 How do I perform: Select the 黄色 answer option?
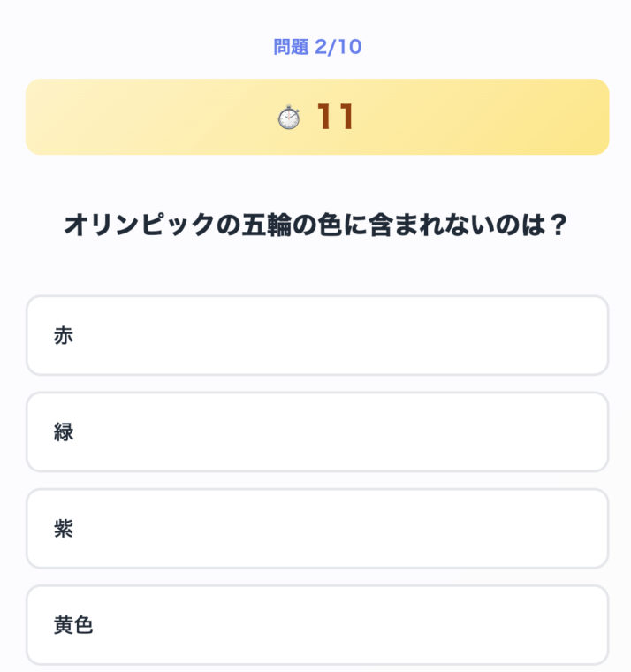click(317, 625)
